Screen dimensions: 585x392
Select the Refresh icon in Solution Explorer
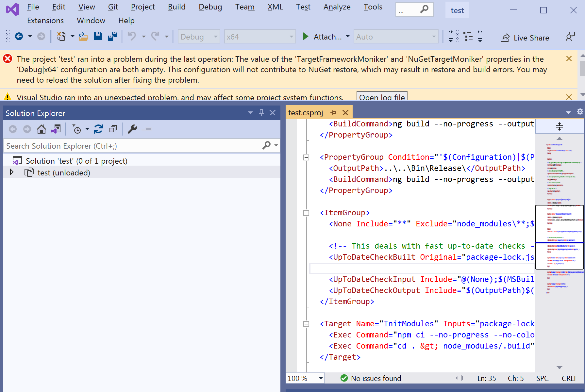click(x=98, y=129)
